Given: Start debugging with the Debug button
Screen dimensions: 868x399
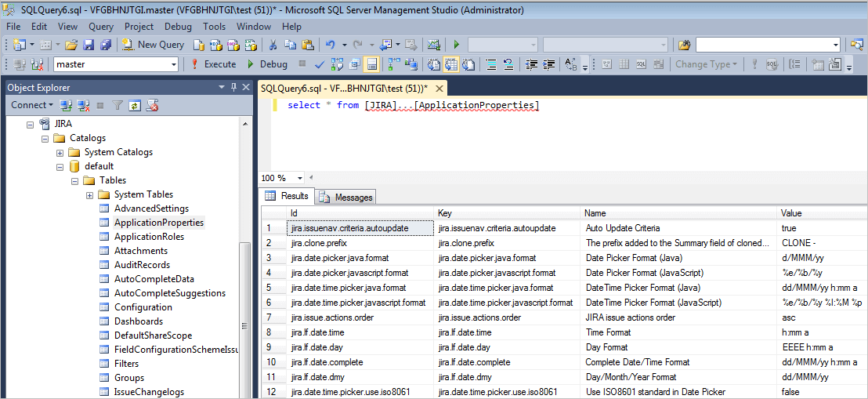Looking at the screenshot, I should tap(266, 64).
